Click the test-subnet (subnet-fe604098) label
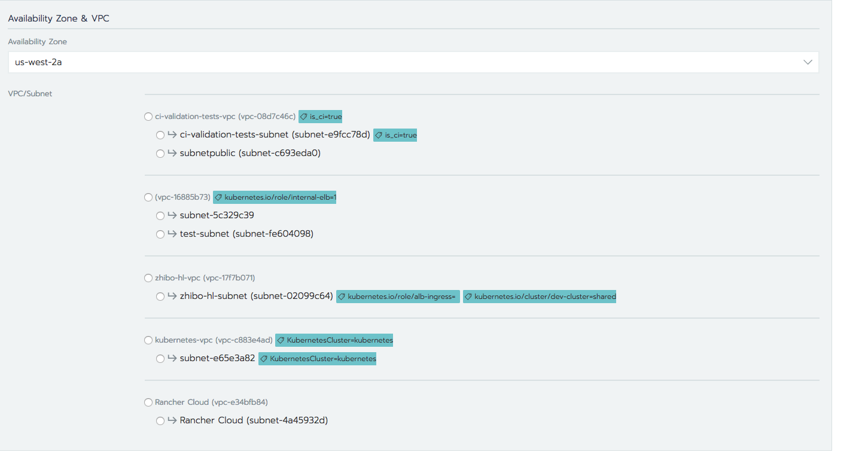The height and width of the screenshot is (455, 868). click(246, 234)
